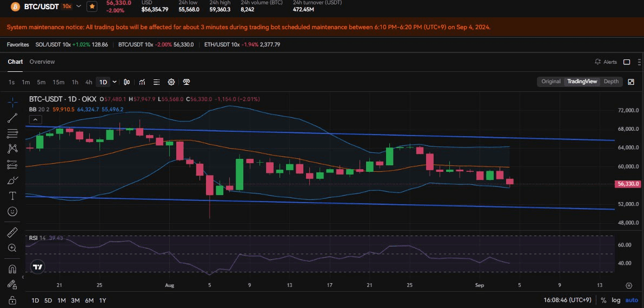This screenshot has width=644, height=308.
Task: Select the crosshair cursor tool
Action: coord(12,102)
